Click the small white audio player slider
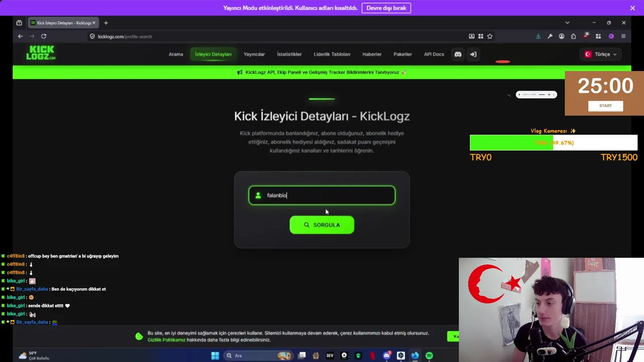This screenshot has width=644, height=362. point(537,95)
